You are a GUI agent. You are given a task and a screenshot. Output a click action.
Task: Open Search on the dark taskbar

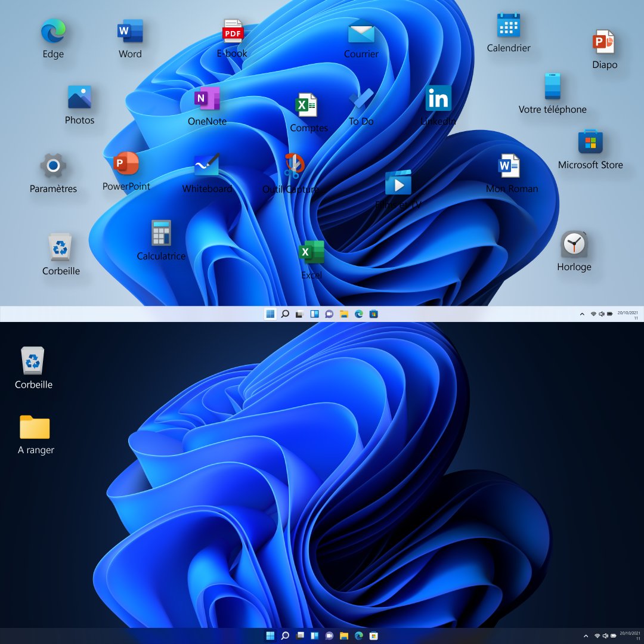coord(284,636)
